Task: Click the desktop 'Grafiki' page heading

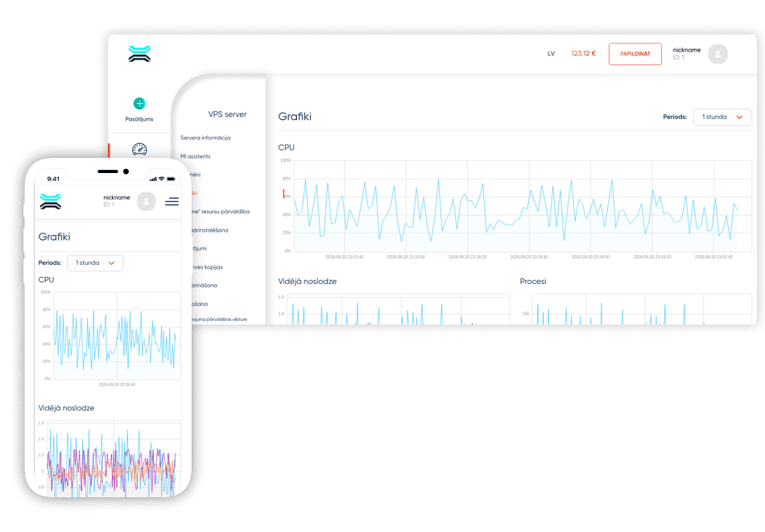Action: [x=295, y=117]
